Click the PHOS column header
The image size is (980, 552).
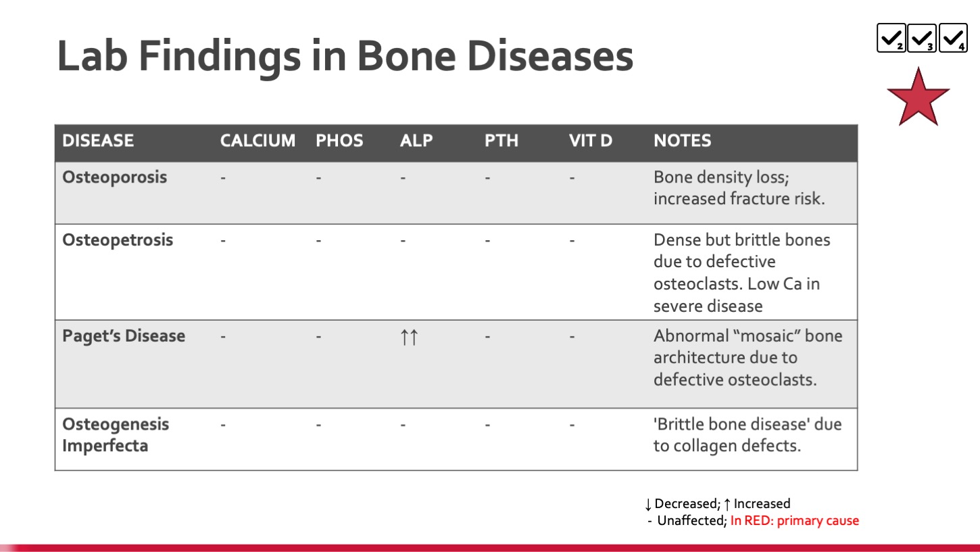tap(339, 141)
